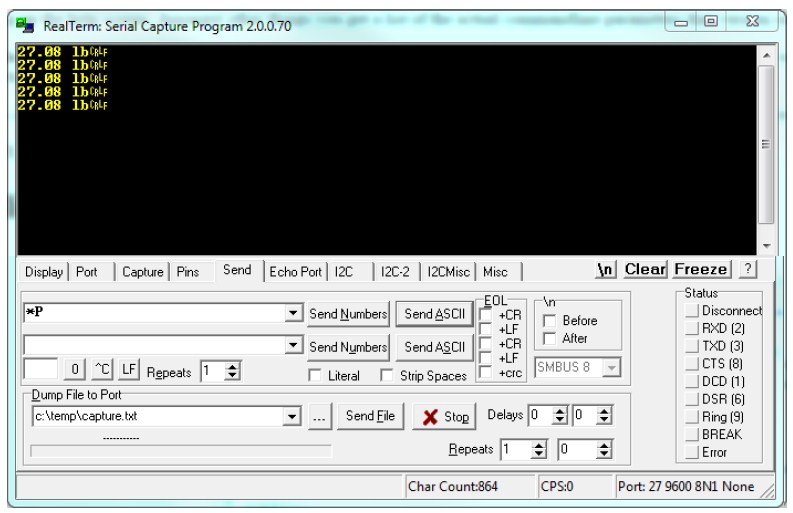Click the LF line feed button
793x513 pixels.
128,369
